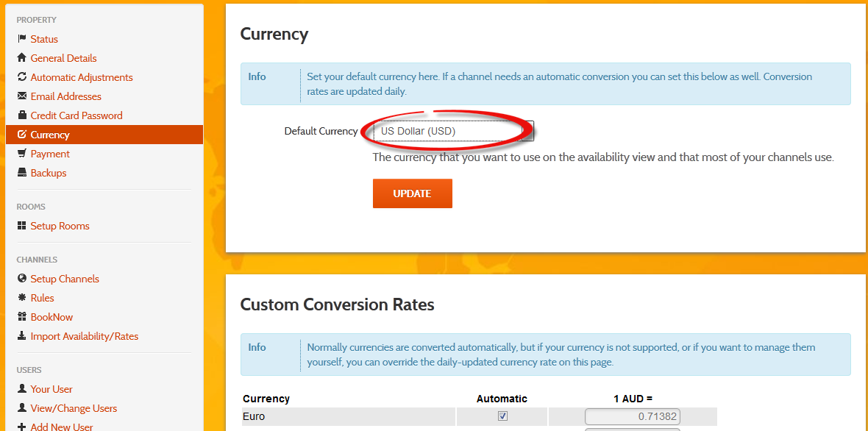Image resolution: width=868 pixels, height=431 pixels.
Task: Click the refresh icon for Automatic Adjustments
Action: click(x=22, y=77)
